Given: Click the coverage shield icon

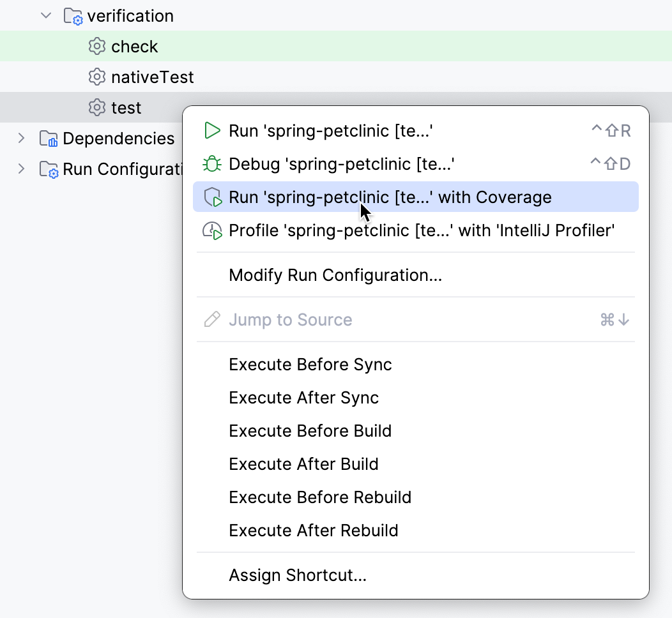Looking at the screenshot, I should [x=211, y=197].
